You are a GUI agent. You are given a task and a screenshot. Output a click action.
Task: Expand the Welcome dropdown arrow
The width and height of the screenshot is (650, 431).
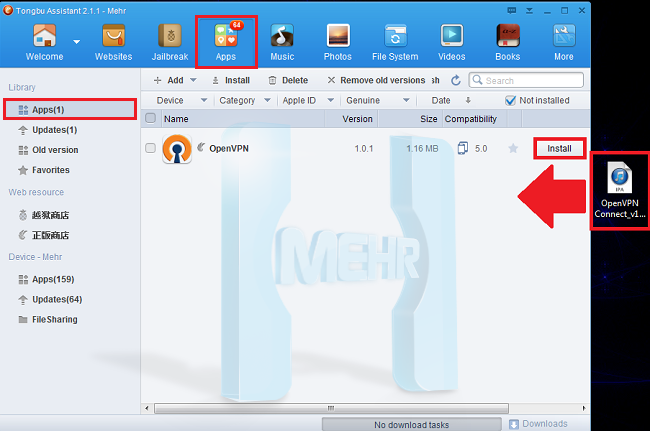(77, 42)
